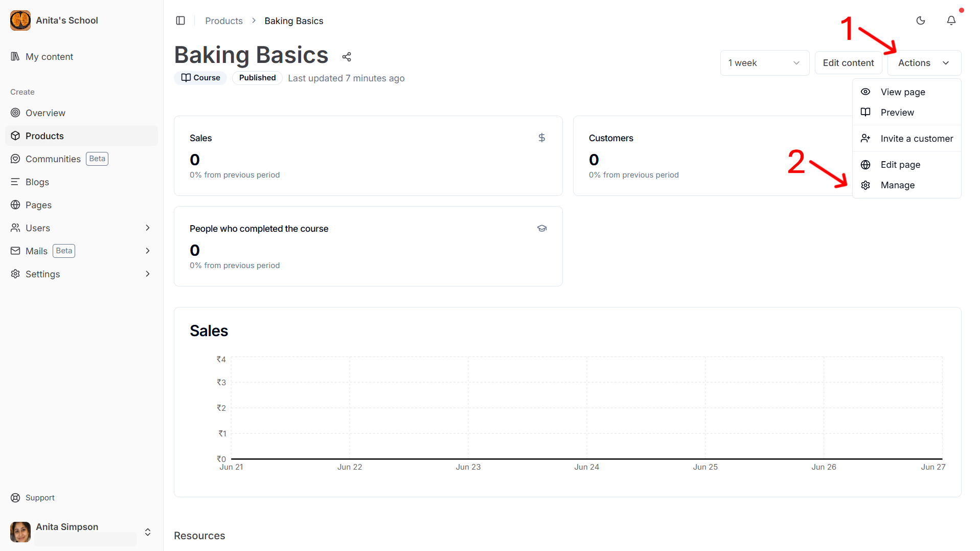Toggle the sidebar panel icon
The image size is (980, 551).
click(x=180, y=20)
